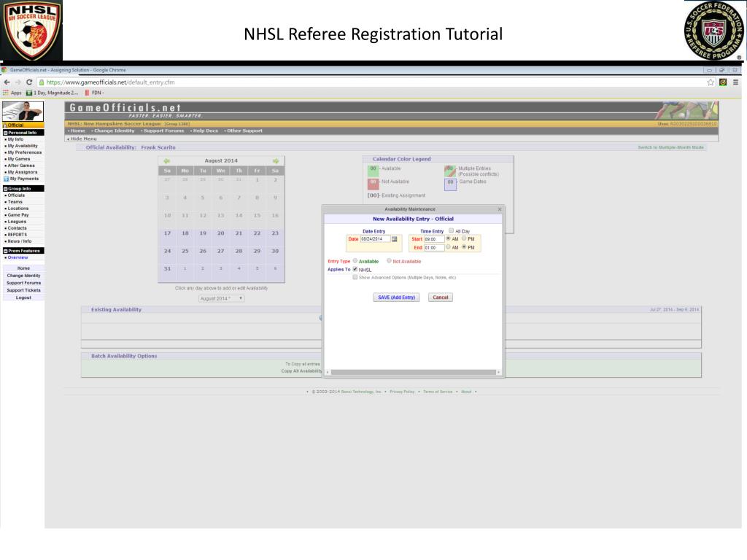The image size is (747, 560).
Task: Select August 31 on the calendar
Action: 167,268
